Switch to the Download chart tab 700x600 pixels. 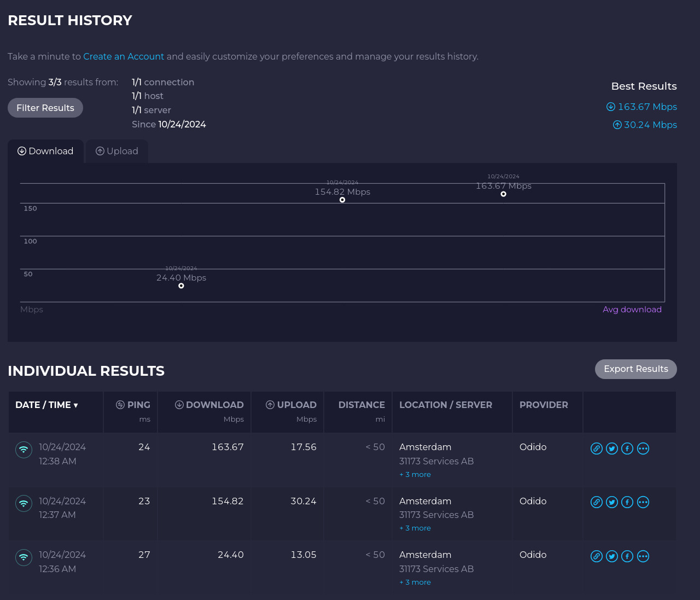click(x=45, y=151)
